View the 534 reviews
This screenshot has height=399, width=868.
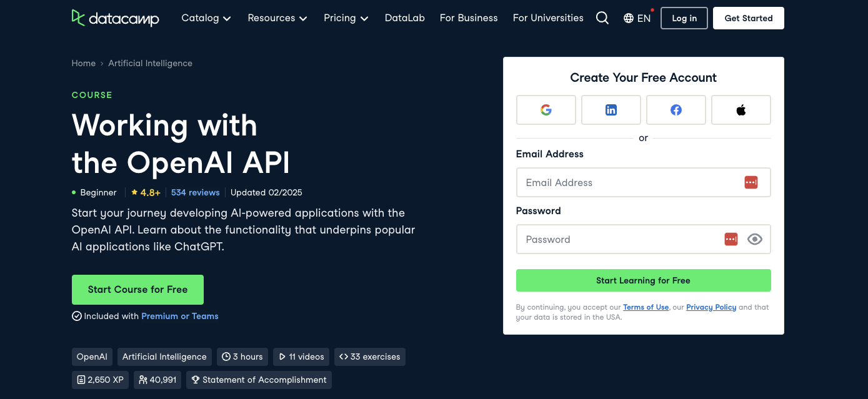[195, 192]
